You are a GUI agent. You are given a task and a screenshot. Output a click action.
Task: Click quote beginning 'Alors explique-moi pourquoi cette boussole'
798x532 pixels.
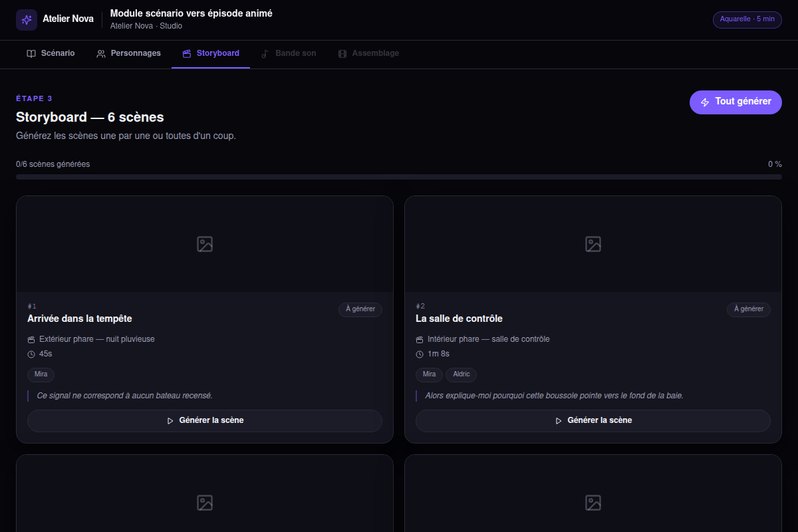point(555,396)
